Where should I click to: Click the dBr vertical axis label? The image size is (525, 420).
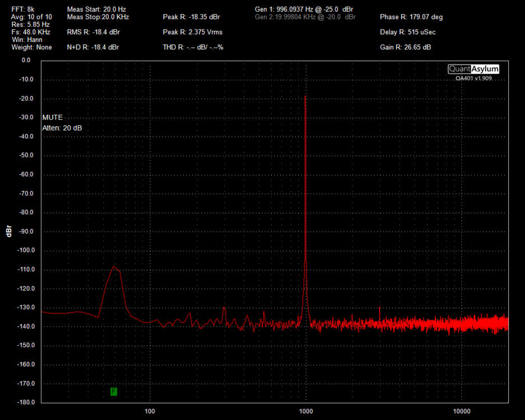tap(8, 231)
